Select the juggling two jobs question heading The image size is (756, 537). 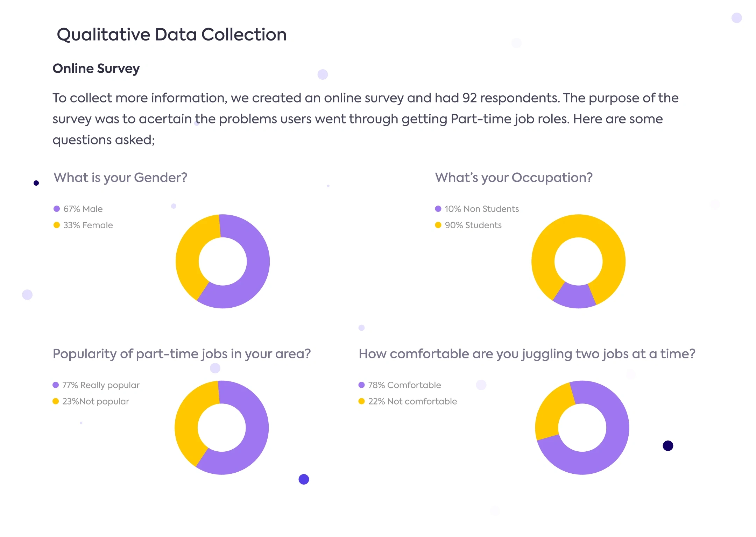(527, 354)
